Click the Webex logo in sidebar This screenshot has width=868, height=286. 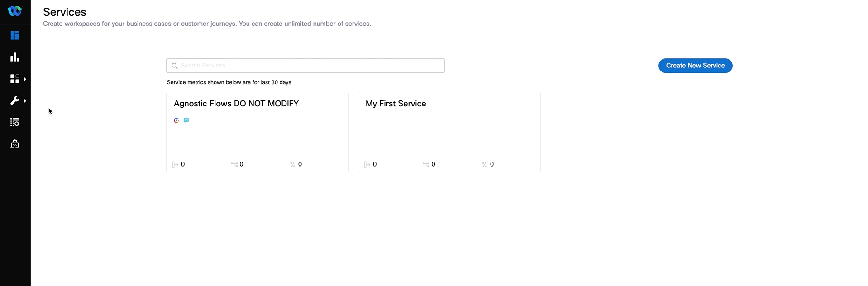15,10
